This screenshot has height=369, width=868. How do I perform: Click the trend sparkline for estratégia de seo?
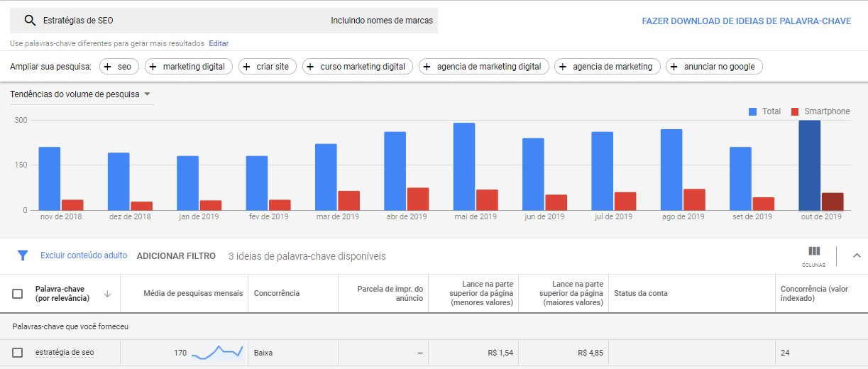tap(218, 352)
